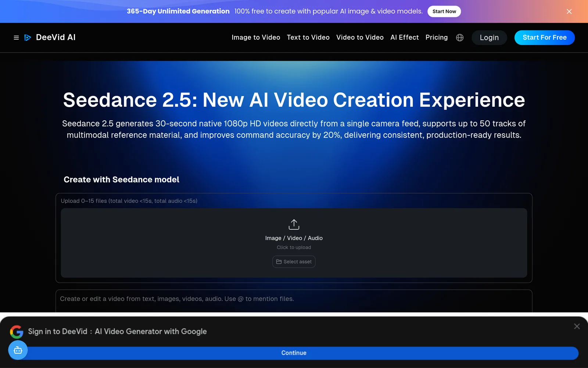Close the promotional top banner
The image size is (588, 368).
tap(569, 11)
